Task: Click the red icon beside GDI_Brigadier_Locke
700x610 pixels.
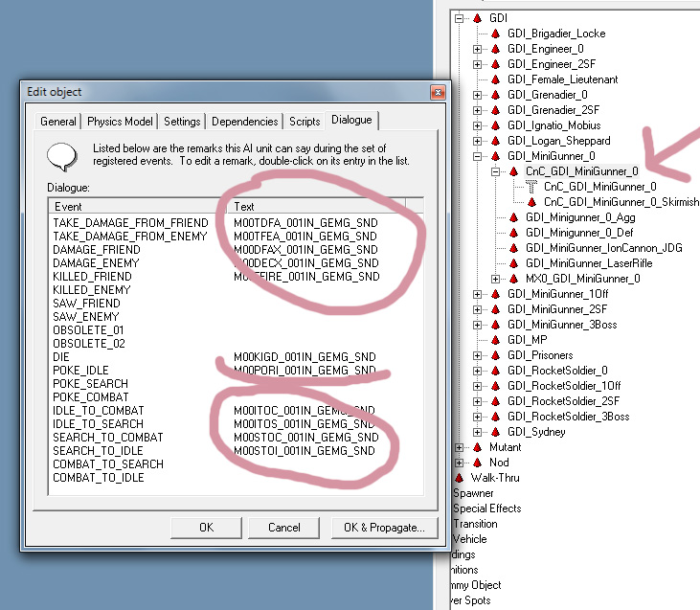Action: (495, 34)
